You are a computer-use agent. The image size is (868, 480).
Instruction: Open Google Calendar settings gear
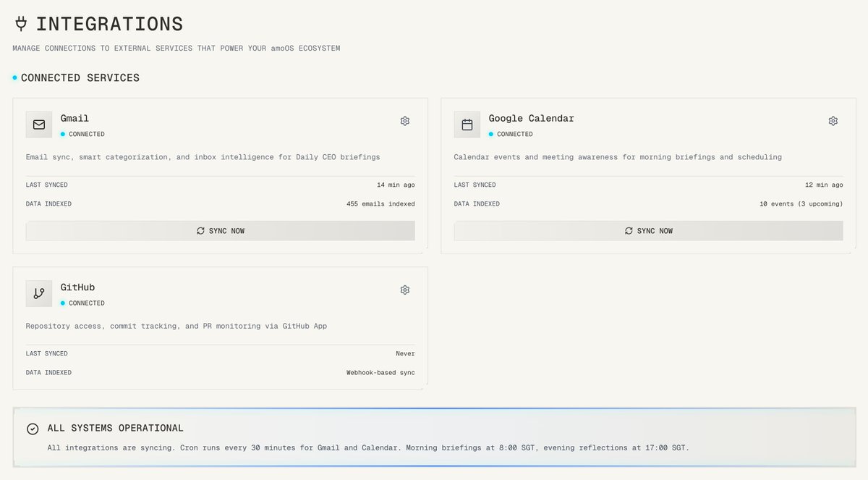coord(833,121)
